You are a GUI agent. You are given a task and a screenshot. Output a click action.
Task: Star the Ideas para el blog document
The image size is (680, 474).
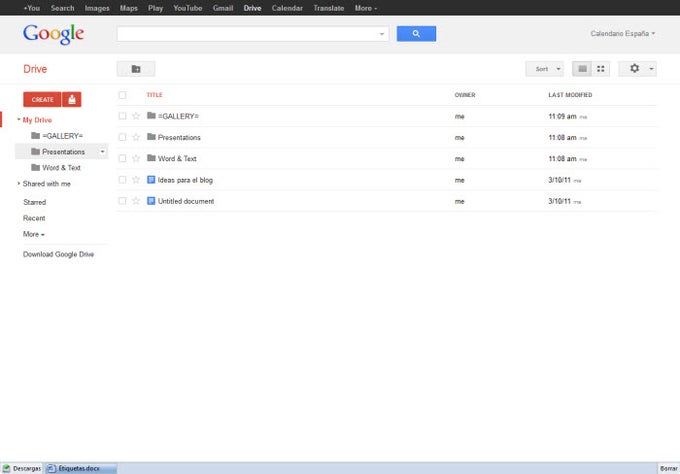coord(136,180)
